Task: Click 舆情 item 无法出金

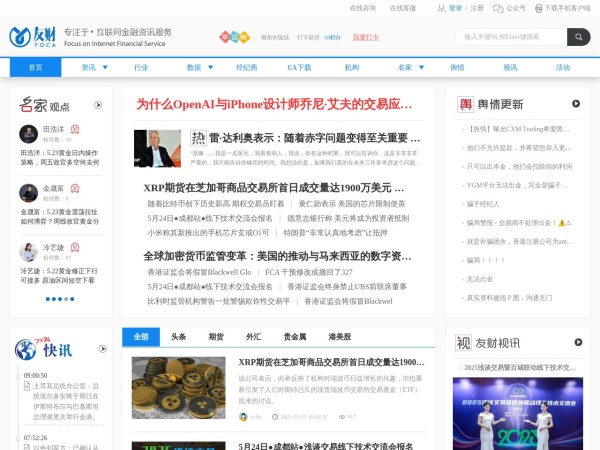Action: click(x=480, y=279)
